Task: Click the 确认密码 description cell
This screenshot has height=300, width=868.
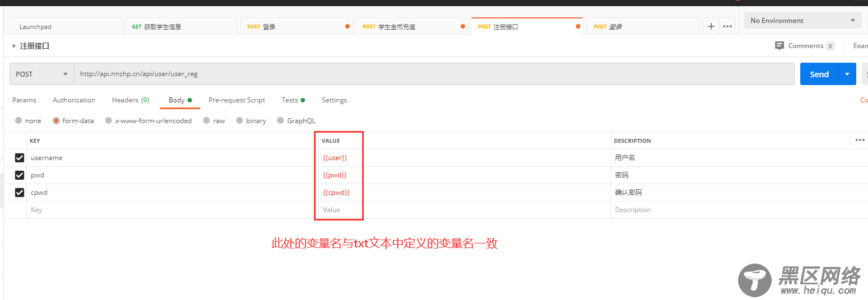Action: tap(739, 193)
